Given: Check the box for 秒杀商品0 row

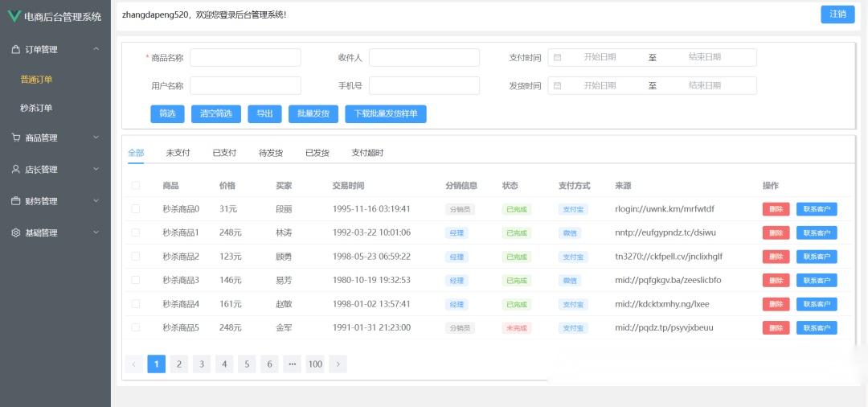Looking at the screenshot, I should [136, 209].
